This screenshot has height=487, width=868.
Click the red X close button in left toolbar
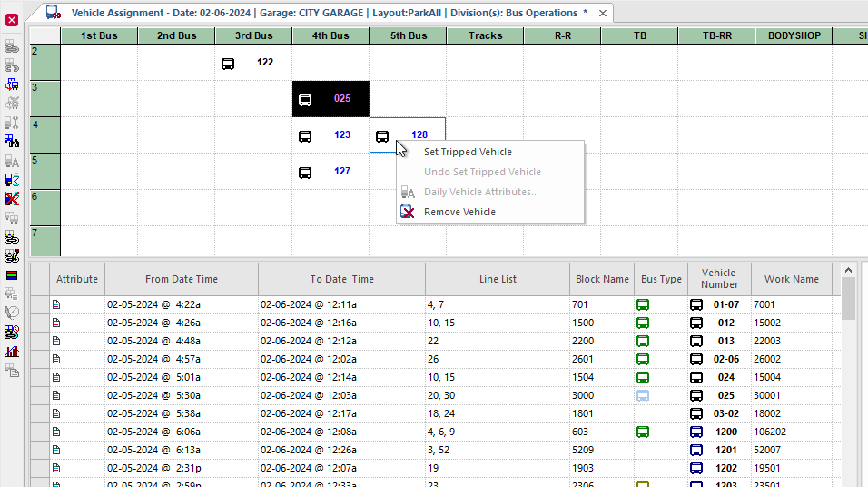point(12,20)
